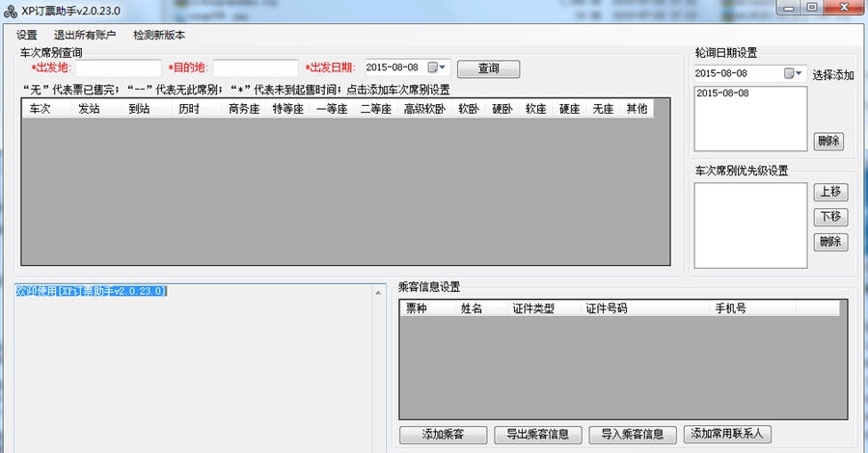Click 删除 button in 车次席别优先级设置
Screen dimensions: 868x453
830,241
